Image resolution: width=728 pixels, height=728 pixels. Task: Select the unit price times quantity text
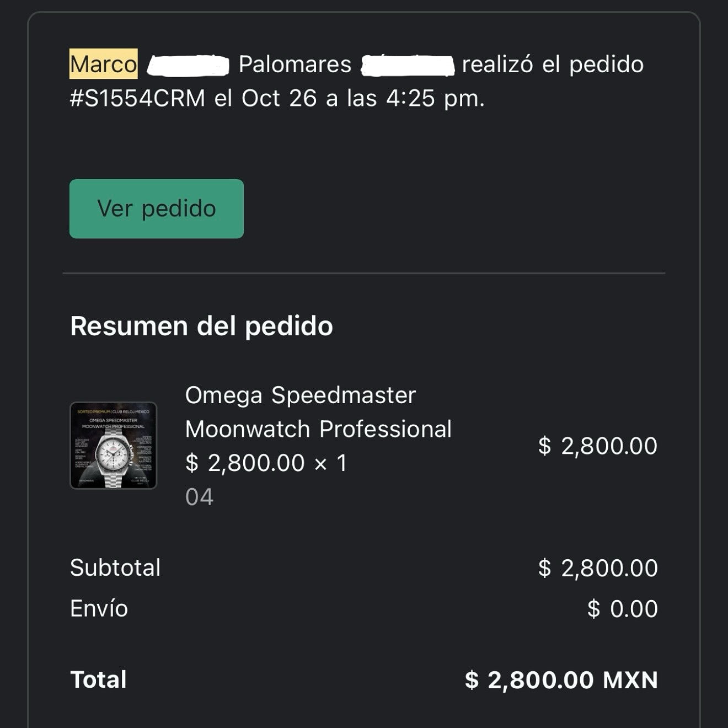[x=266, y=463]
